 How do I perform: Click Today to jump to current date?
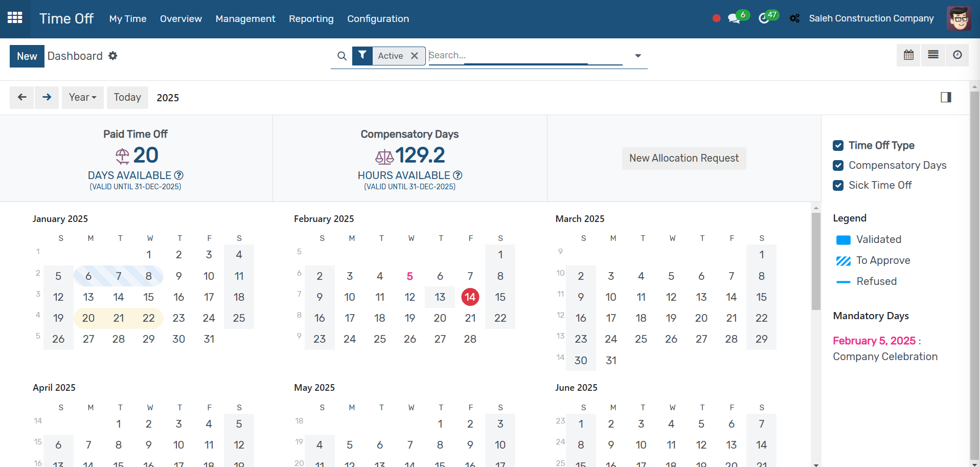[x=127, y=97]
